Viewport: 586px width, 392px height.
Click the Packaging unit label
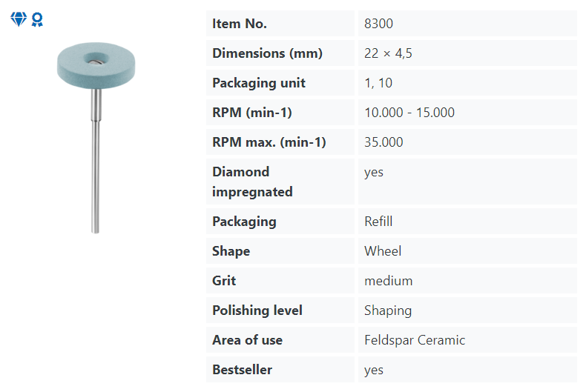[259, 83]
